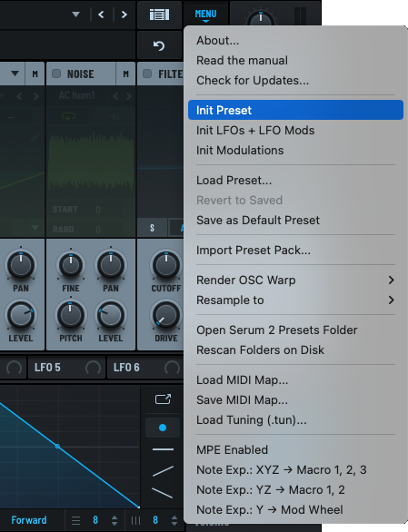
Task: Enable the NOISE oscillator checkbox
Action: pyautogui.click(x=56, y=74)
